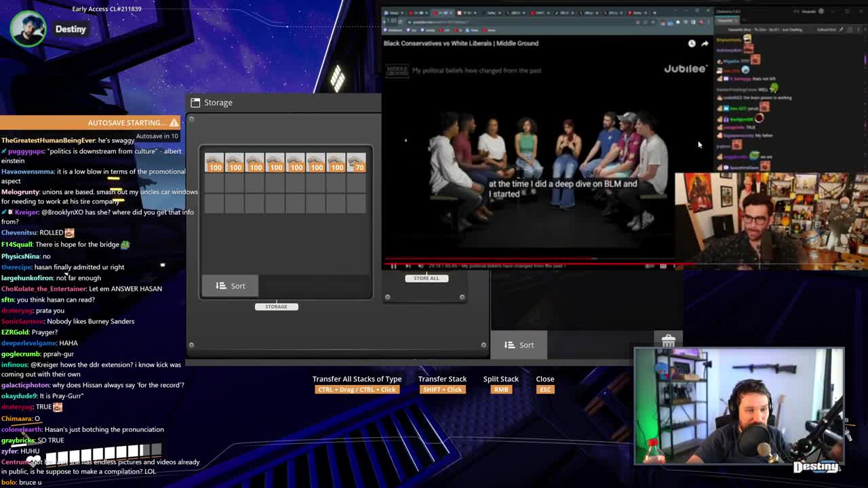Click the bearded streamer's webcam feed
The image size is (868, 488).
point(739,407)
